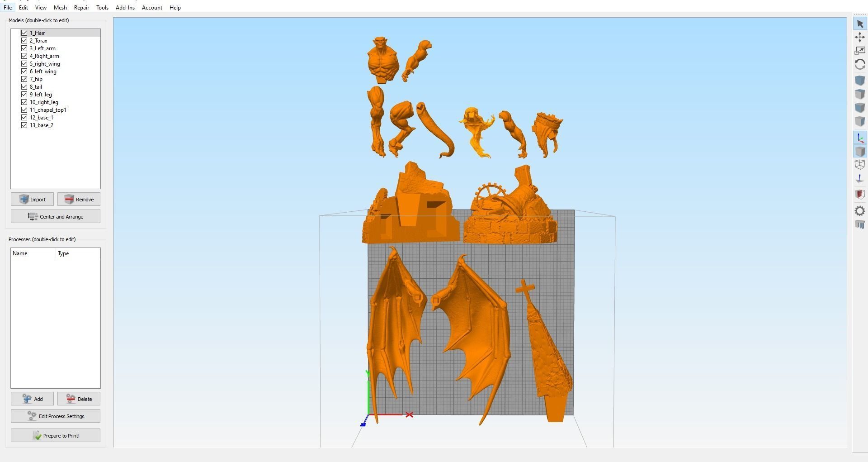Select the 2_Torax model name
This screenshot has height=462, width=868.
pos(38,41)
